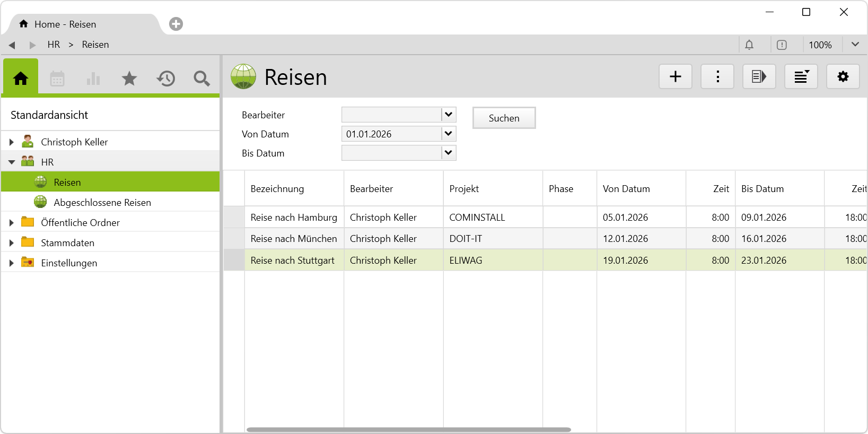Open the gear settings for Reisen

coord(843,76)
